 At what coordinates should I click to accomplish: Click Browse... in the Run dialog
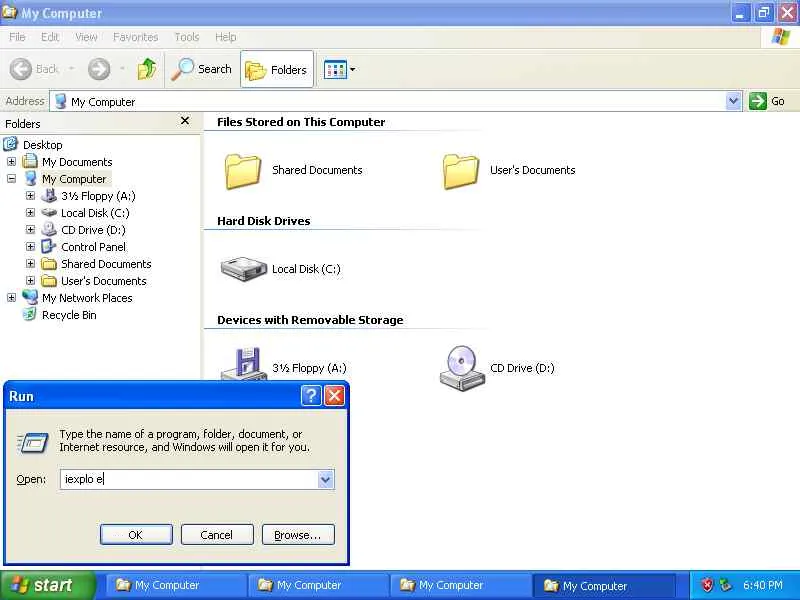click(x=298, y=535)
